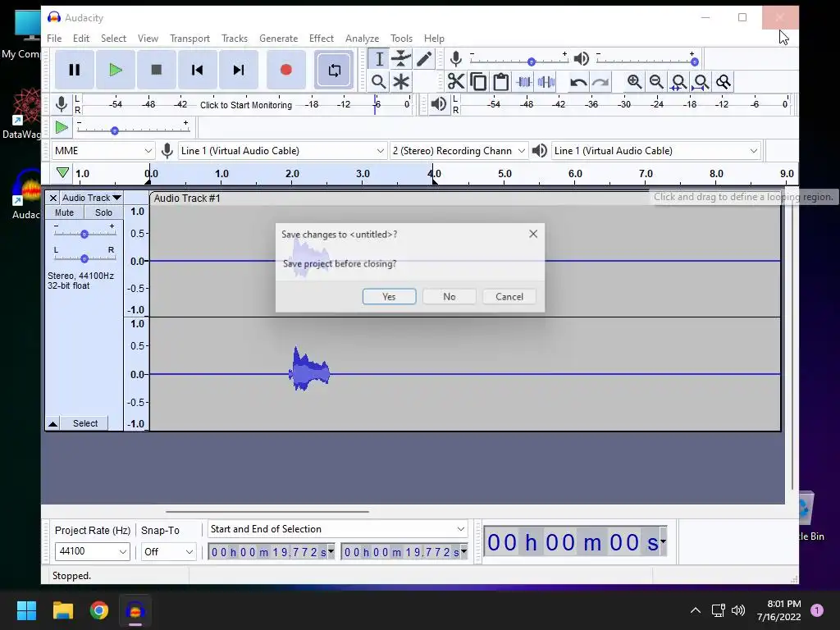This screenshot has height=630, width=840.
Task: Select the Envelope tool
Action: (400, 59)
